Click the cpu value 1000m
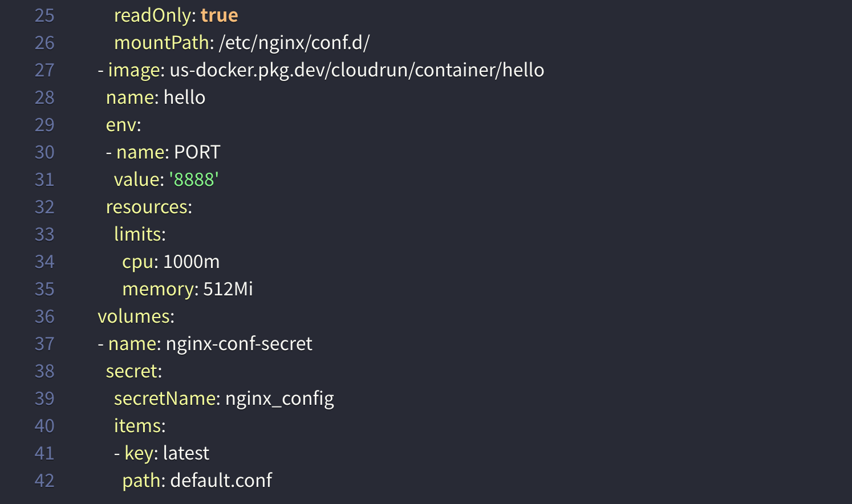 [191, 262]
